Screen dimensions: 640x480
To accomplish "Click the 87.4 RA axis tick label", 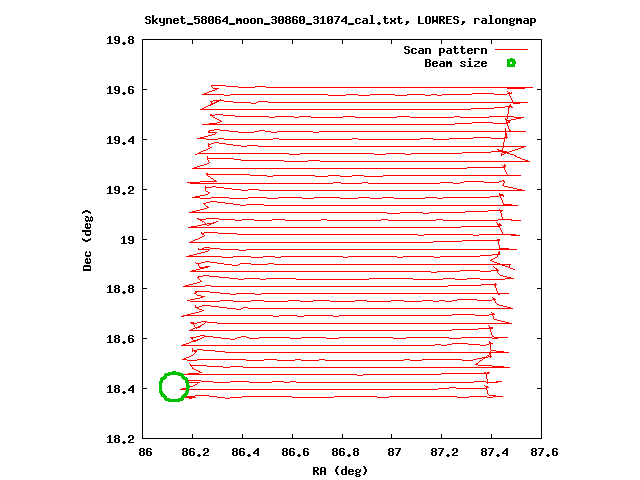I will click(494, 452).
